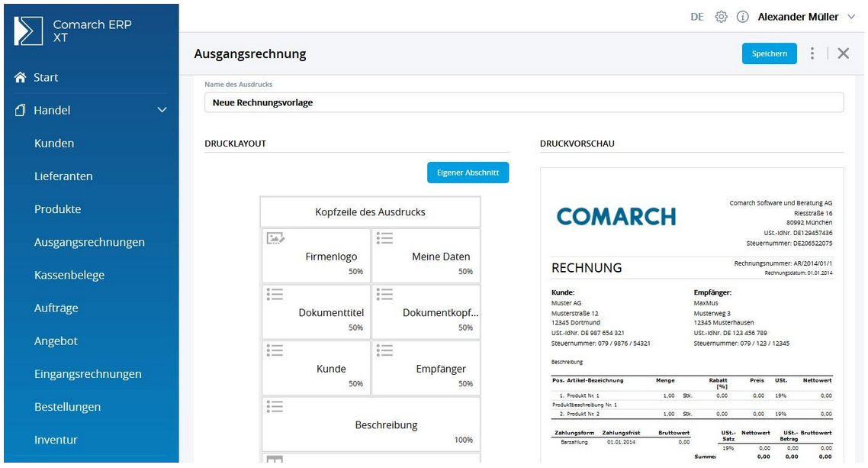Collapse the Handel menu chevron

coord(162,110)
